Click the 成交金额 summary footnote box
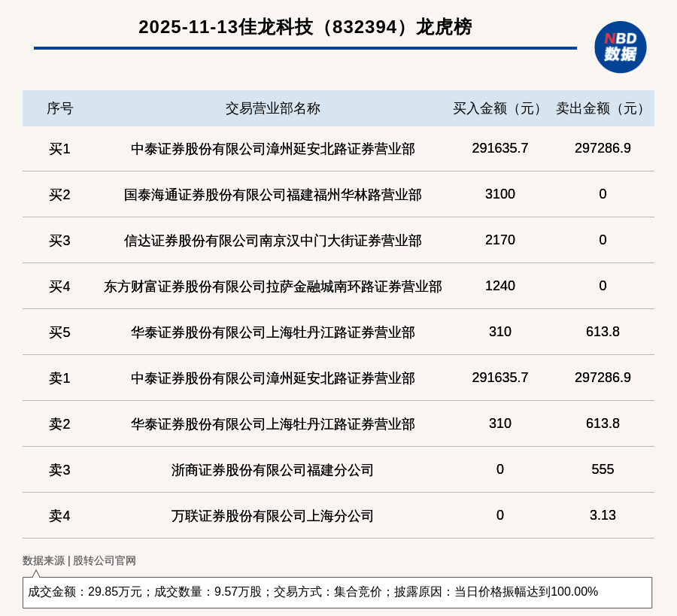Viewport: 677px width, 616px height. tap(337, 592)
